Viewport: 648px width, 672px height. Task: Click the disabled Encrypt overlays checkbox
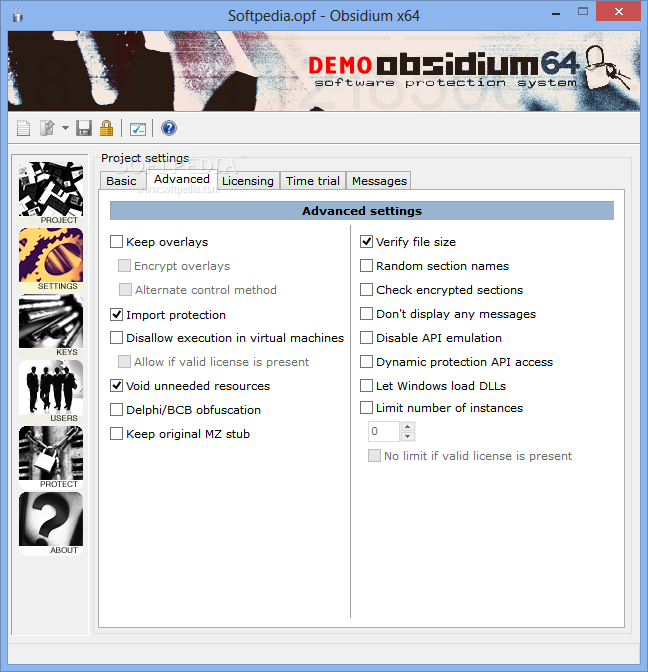[x=124, y=266]
